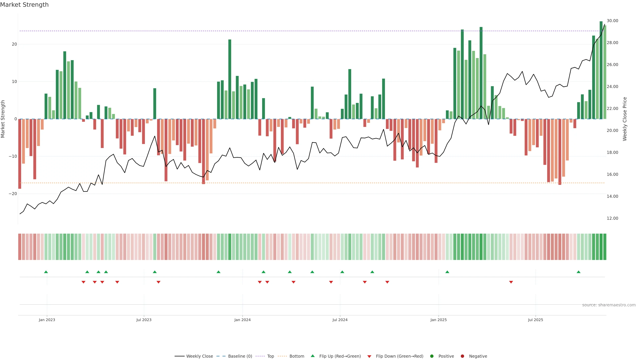Click the first red flip-down triangle marker

(84, 282)
